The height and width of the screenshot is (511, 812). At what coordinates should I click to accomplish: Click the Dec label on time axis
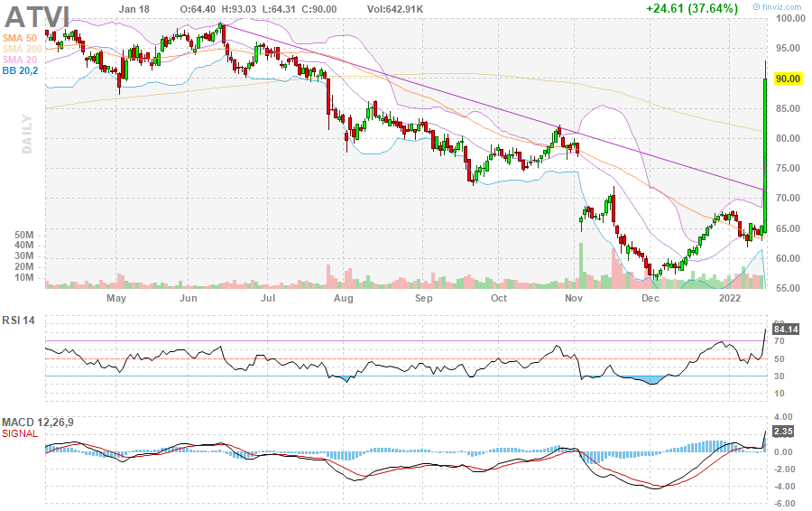click(651, 299)
